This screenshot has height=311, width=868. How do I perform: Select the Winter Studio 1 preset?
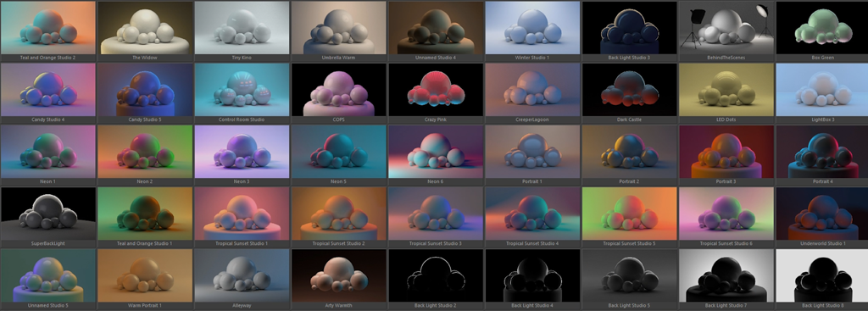pyautogui.click(x=532, y=28)
